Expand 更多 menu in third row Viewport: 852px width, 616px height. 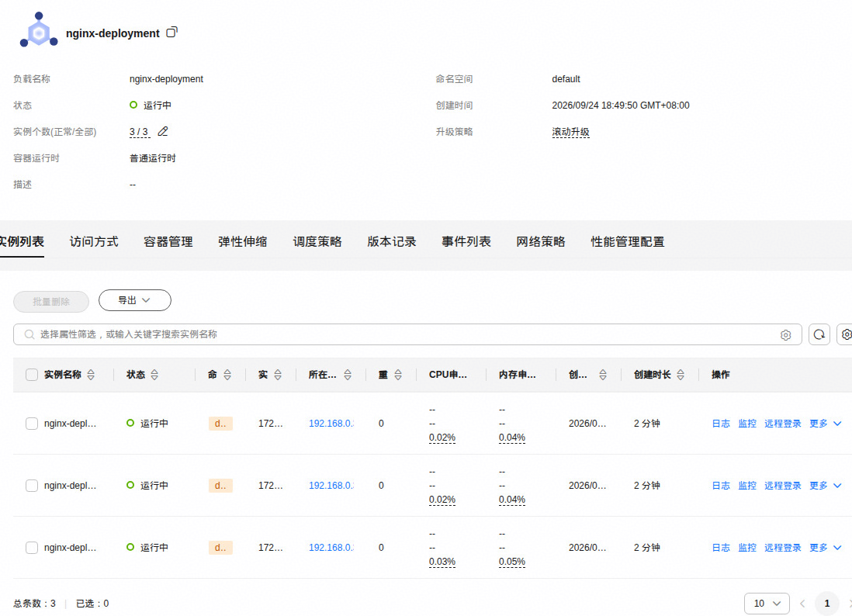825,548
